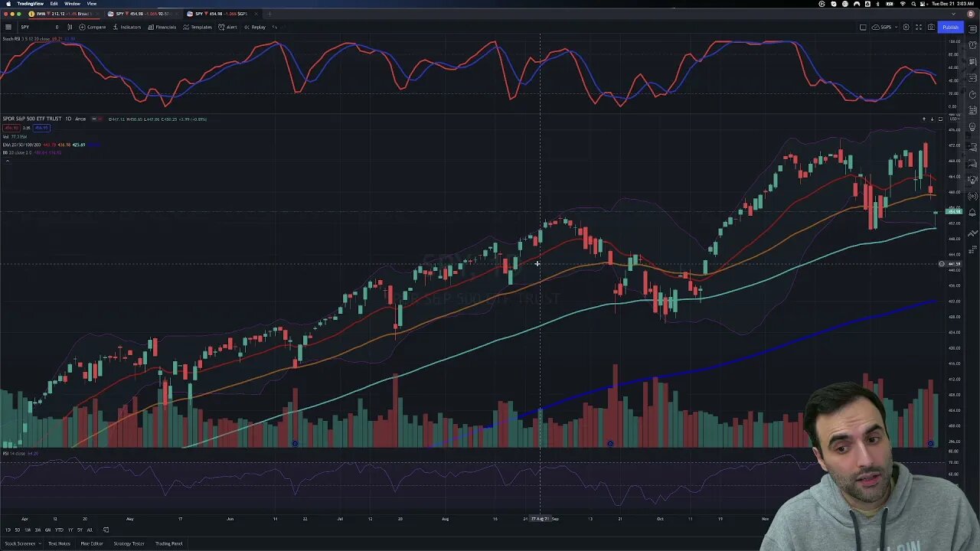Select the 5Y time range
The height and width of the screenshot is (551, 980).
[x=80, y=530]
